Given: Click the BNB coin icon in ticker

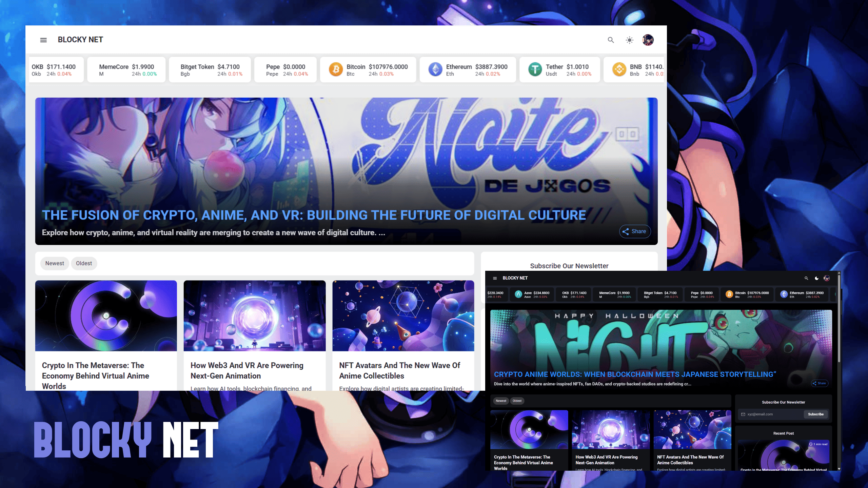Looking at the screenshot, I should [x=619, y=69].
